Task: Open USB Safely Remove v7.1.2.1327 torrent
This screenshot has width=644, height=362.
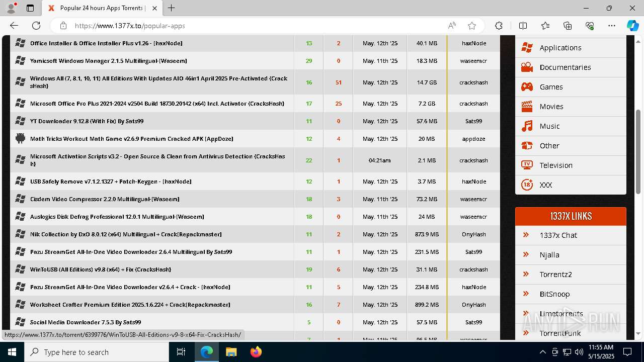Action: tap(111, 182)
